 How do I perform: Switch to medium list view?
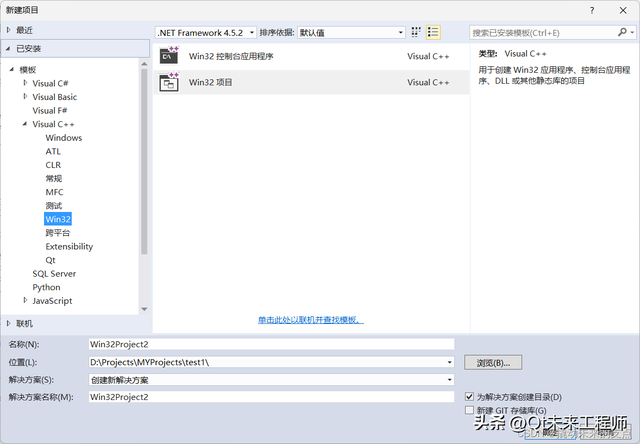point(433,32)
